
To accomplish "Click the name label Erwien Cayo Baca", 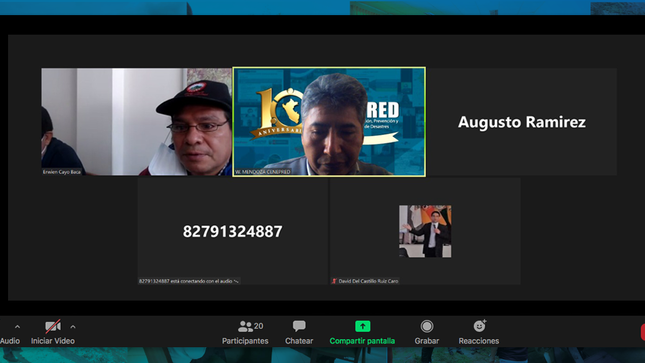I will point(62,172).
